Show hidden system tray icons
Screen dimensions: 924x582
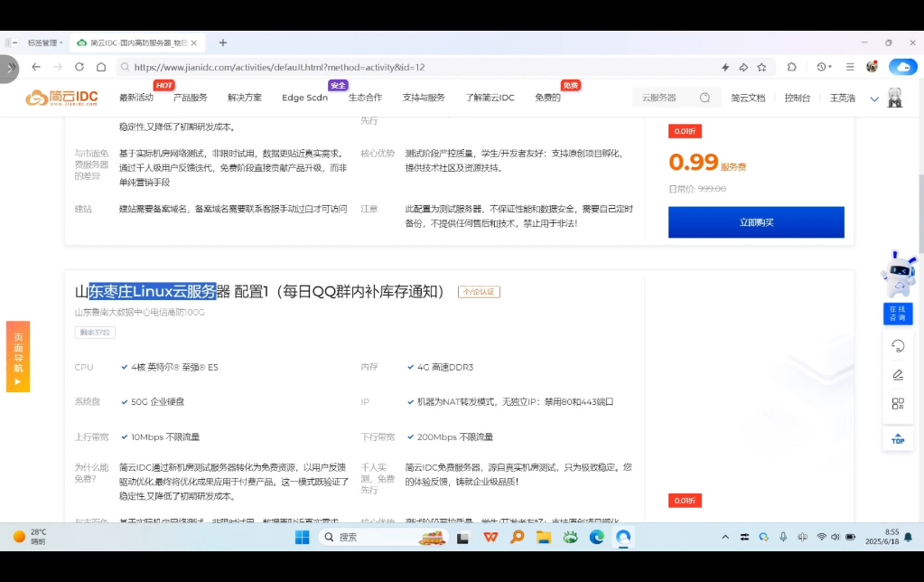coord(725,537)
